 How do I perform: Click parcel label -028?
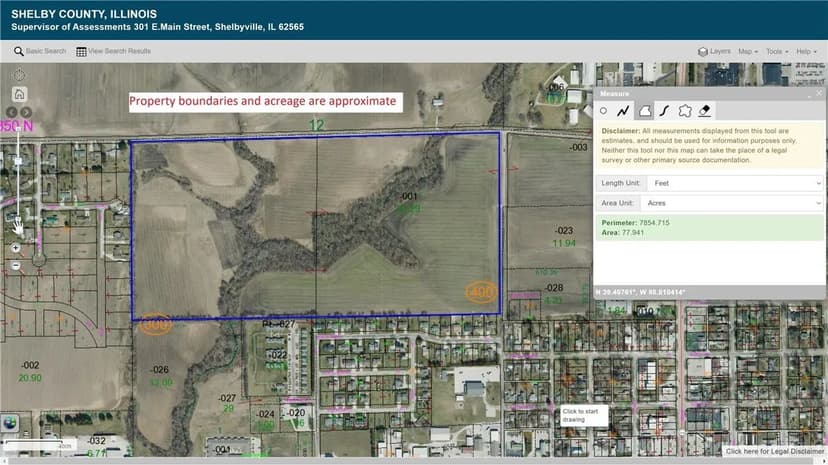click(553, 288)
